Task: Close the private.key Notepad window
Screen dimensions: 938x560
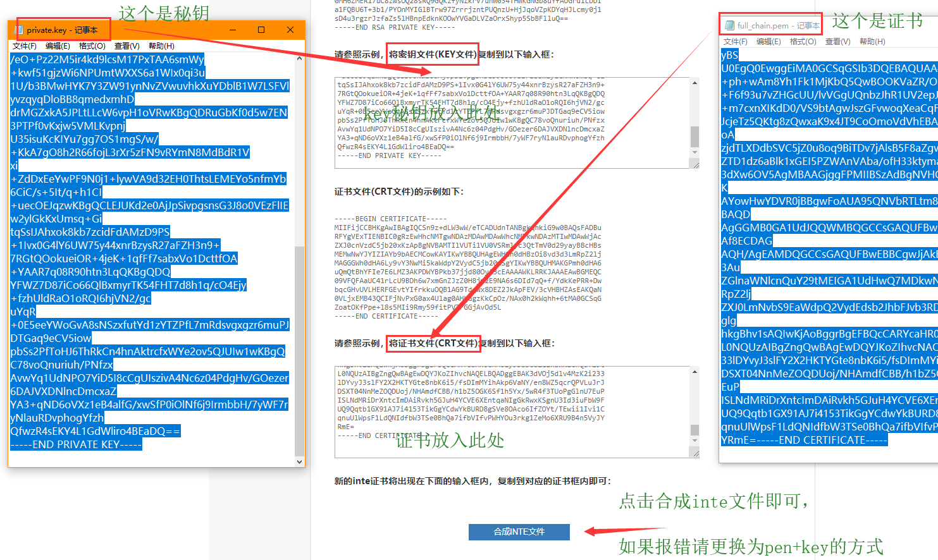Action: pos(290,30)
